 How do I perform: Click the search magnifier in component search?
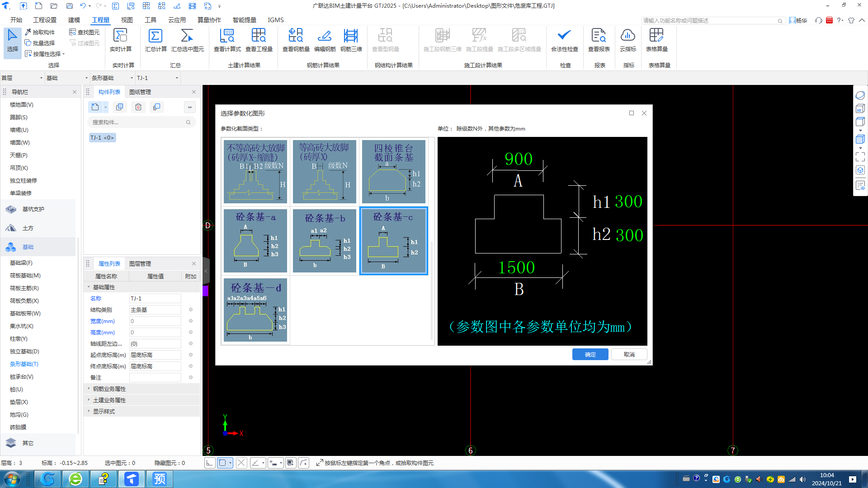[x=188, y=122]
